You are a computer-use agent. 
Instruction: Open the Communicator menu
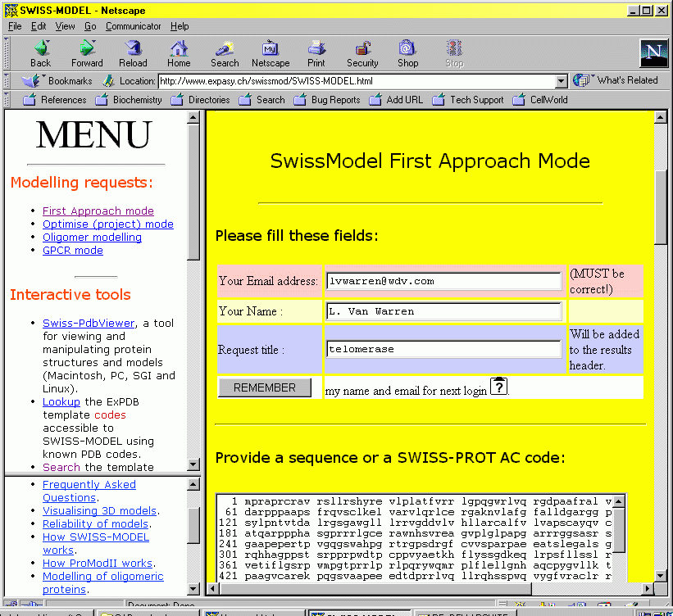(133, 26)
